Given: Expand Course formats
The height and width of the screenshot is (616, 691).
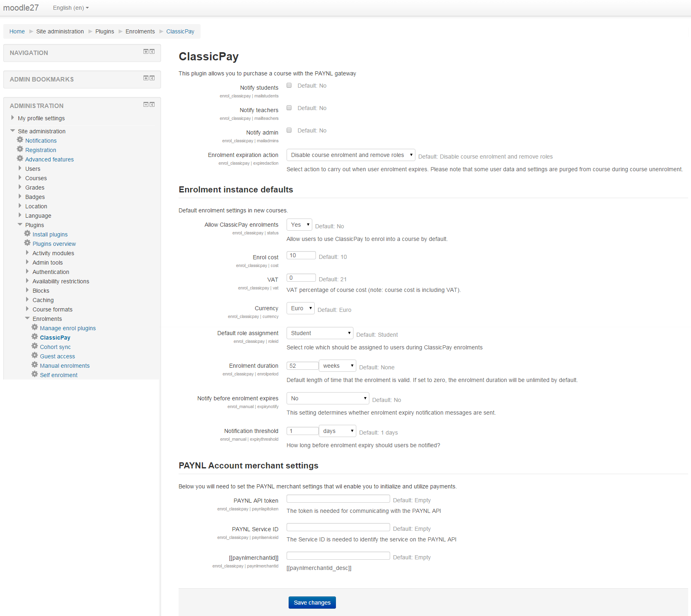Looking at the screenshot, I should pyautogui.click(x=27, y=309).
